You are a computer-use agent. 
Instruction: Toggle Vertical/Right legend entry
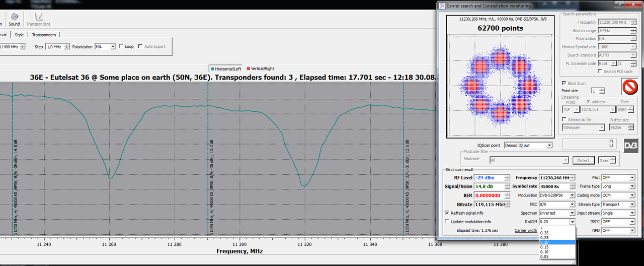[x=260, y=69]
